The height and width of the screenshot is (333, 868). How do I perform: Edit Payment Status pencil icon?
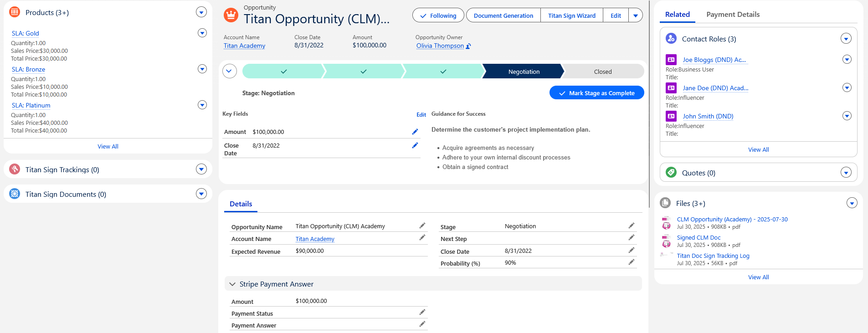click(422, 312)
